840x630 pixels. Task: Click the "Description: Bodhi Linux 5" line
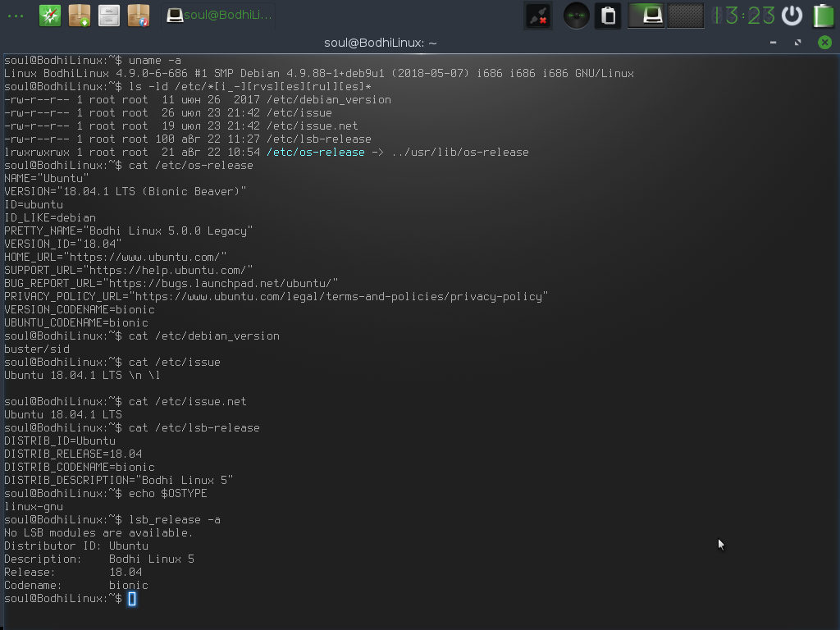point(99,559)
